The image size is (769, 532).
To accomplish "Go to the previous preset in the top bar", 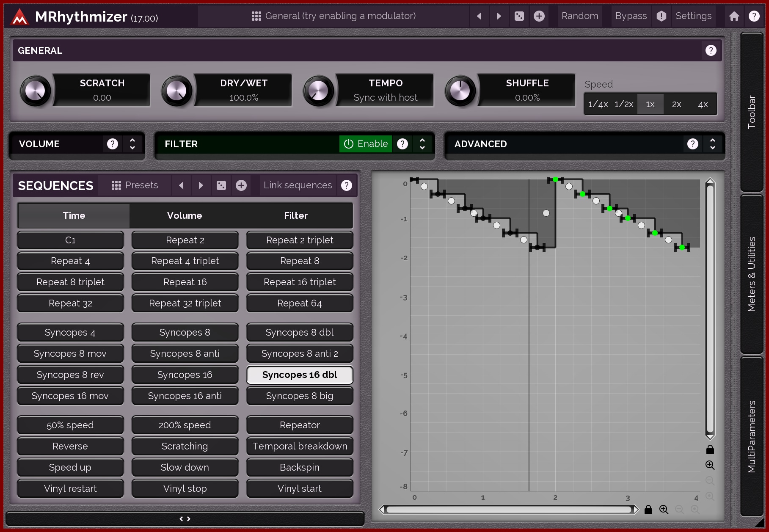I will [x=479, y=16].
